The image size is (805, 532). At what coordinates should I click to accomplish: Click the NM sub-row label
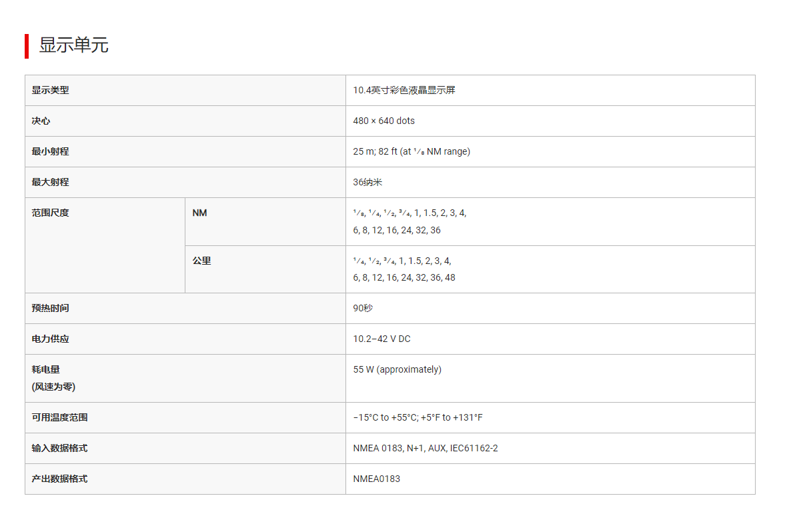tap(199, 213)
